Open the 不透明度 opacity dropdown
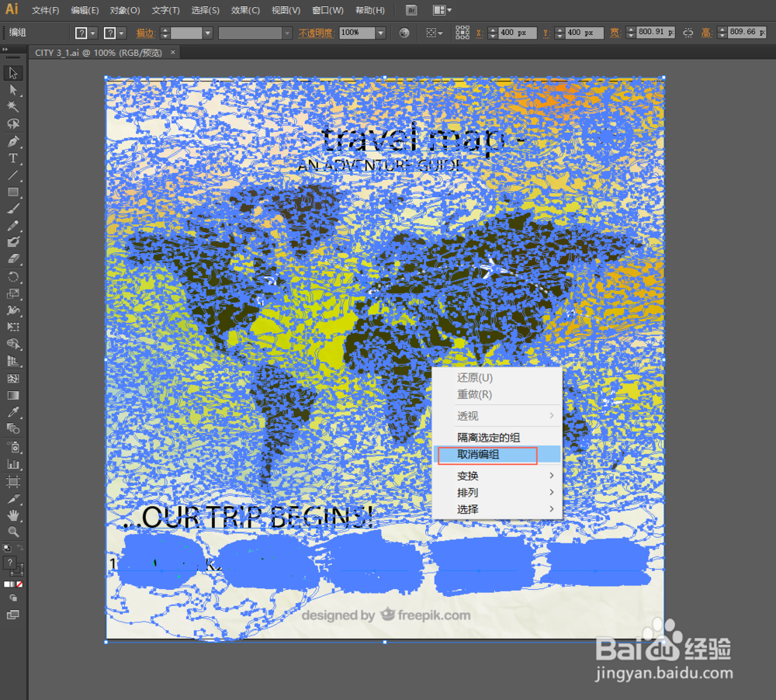The width and height of the screenshot is (776, 700). 381,33
